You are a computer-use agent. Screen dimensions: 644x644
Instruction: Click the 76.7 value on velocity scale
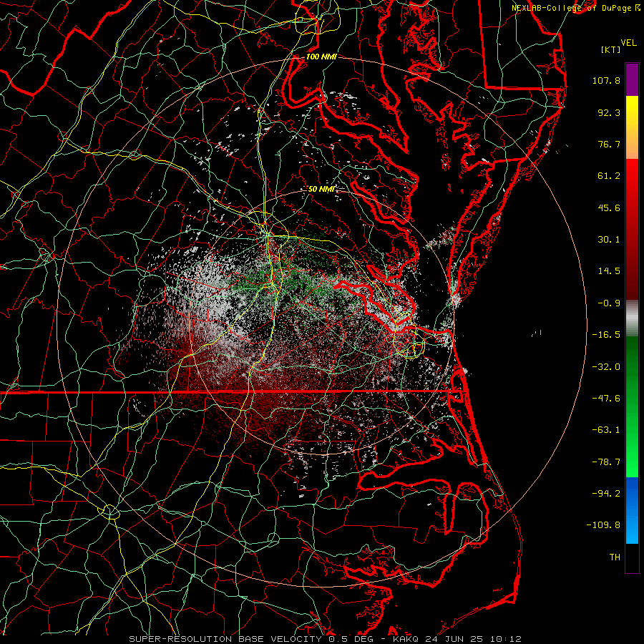609,144
